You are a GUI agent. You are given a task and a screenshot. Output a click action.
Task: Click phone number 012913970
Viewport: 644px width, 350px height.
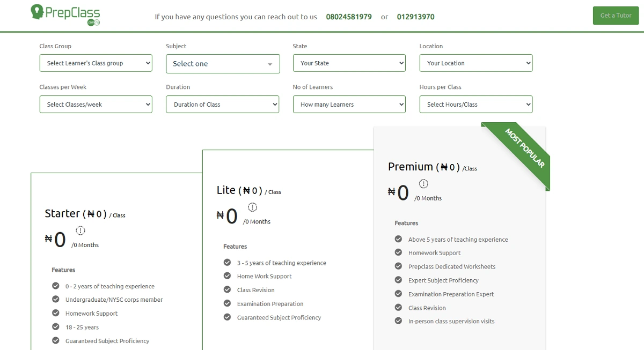coord(415,17)
